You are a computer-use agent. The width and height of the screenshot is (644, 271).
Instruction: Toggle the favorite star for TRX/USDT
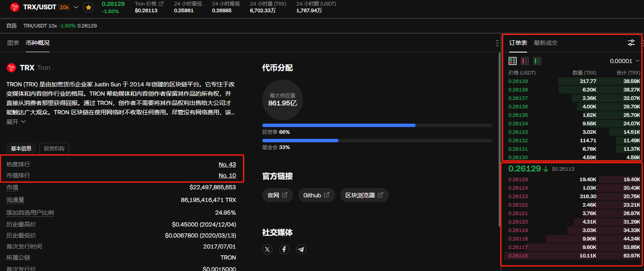88,7
